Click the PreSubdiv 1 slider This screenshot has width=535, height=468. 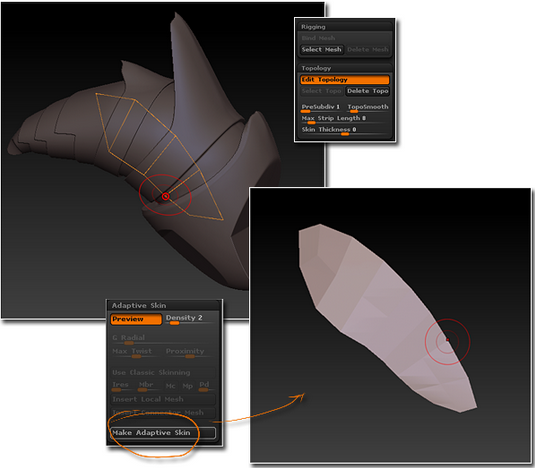pyautogui.click(x=321, y=108)
